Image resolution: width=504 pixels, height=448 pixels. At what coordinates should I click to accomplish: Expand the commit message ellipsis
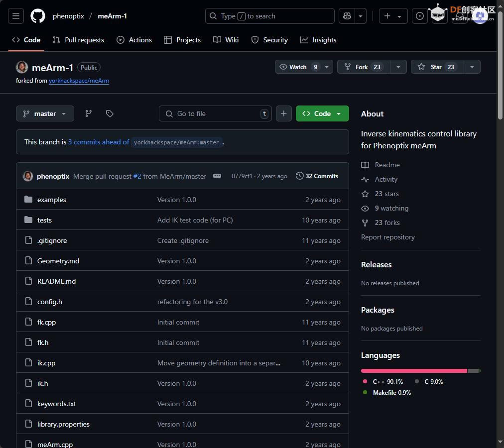pyautogui.click(x=217, y=176)
